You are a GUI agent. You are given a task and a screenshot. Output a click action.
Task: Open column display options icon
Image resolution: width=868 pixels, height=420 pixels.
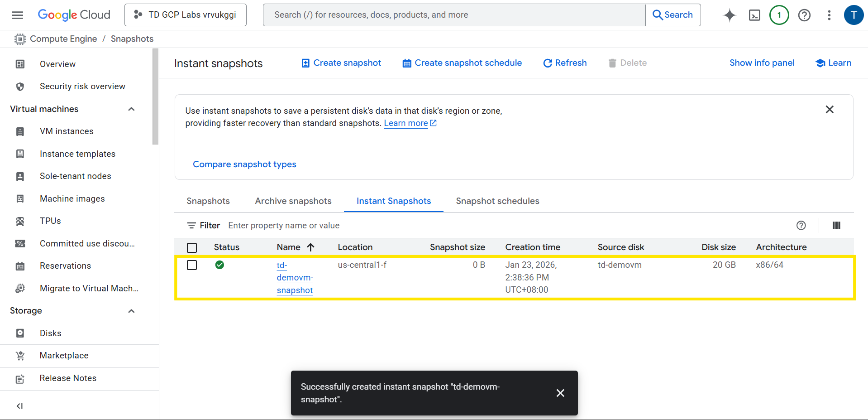tap(836, 225)
